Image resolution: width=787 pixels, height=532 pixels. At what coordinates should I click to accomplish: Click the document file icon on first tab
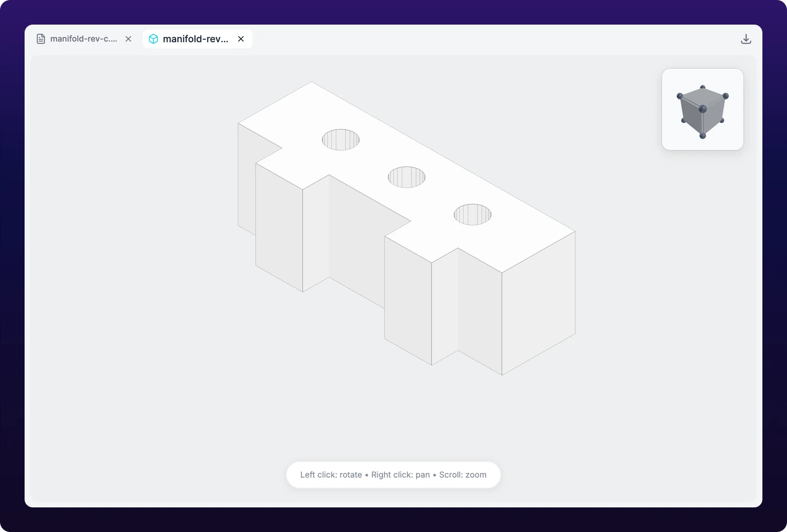click(x=41, y=39)
